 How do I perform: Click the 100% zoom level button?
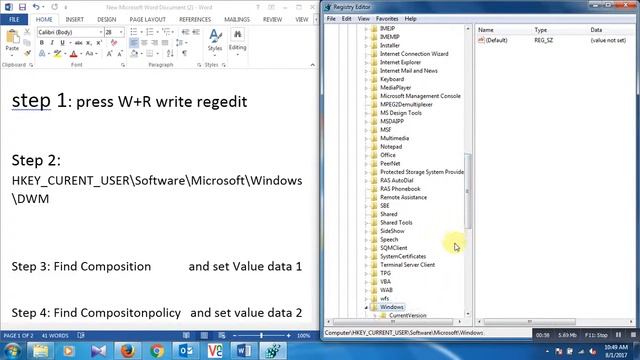pos(304,336)
